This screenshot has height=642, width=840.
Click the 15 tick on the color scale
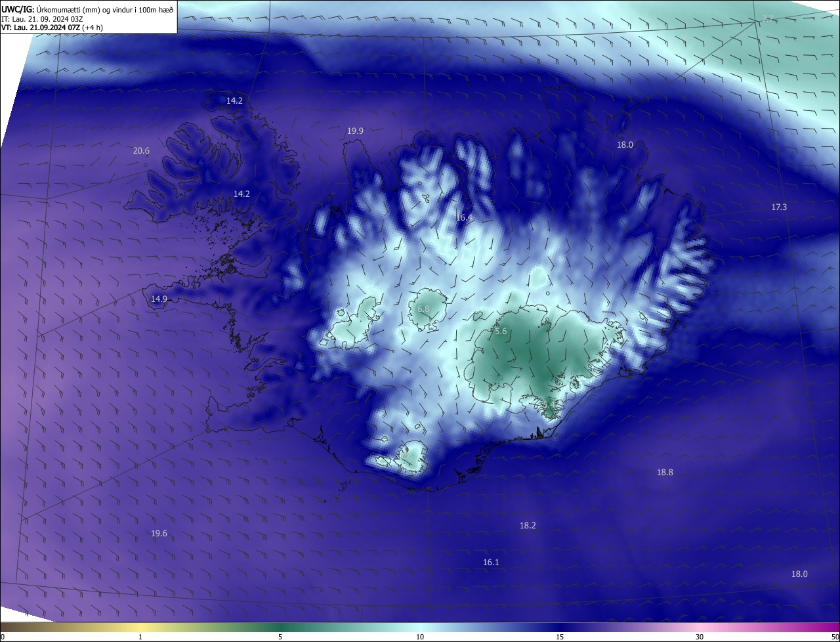click(560, 637)
